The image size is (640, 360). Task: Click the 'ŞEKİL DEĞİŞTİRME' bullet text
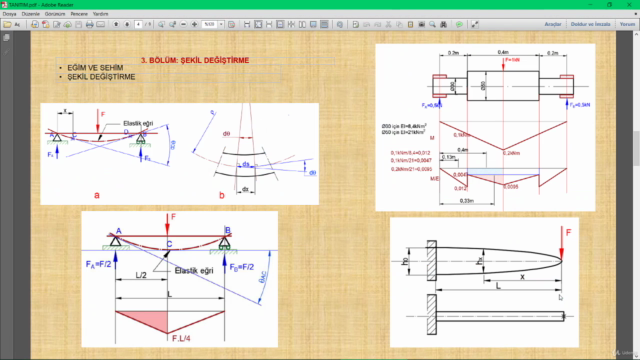click(101, 77)
